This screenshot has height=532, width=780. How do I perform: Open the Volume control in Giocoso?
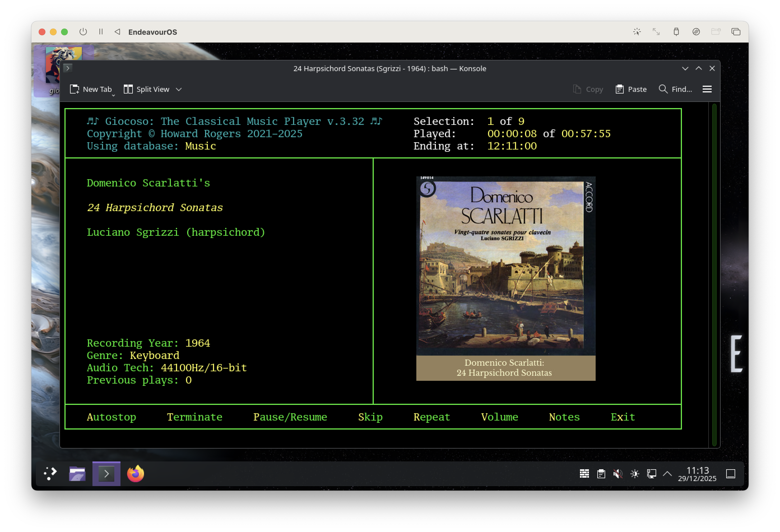(500, 417)
